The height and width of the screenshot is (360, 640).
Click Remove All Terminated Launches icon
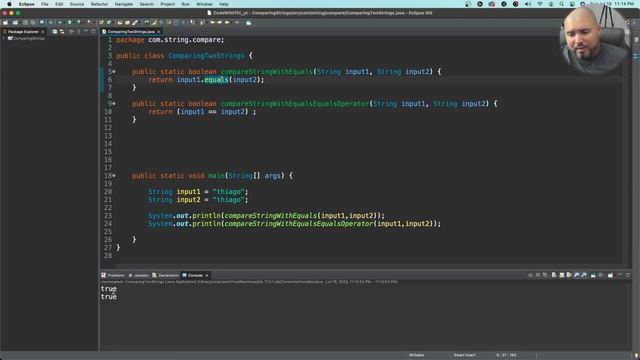tap(544, 275)
